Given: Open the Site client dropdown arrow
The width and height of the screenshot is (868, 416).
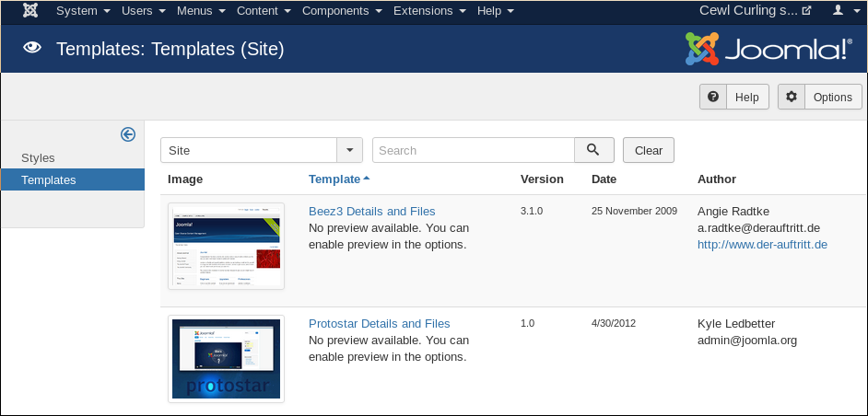Looking at the screenshot, I should pos(350,150).
